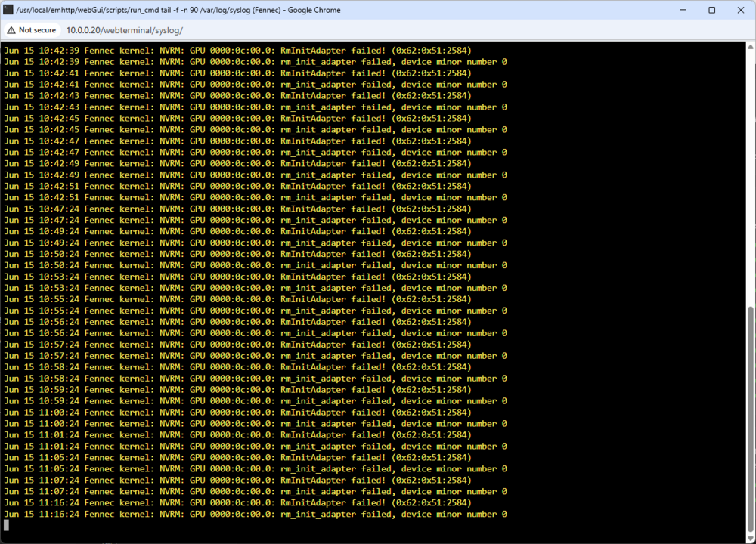The height and width of the screenshot is (544, 756).
Task: Click the 11:16:24 RmInitAdapter failed! log line
Action: [237, 503]
